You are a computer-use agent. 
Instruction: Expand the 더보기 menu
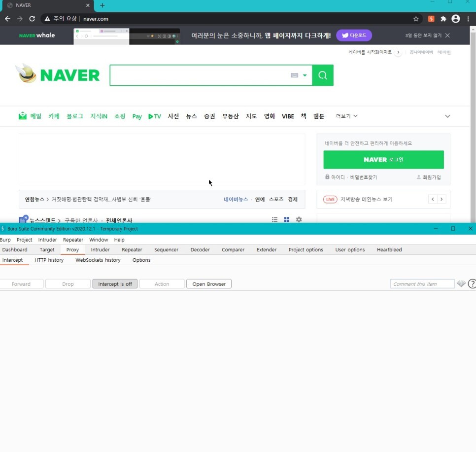[x=346, y=116]
